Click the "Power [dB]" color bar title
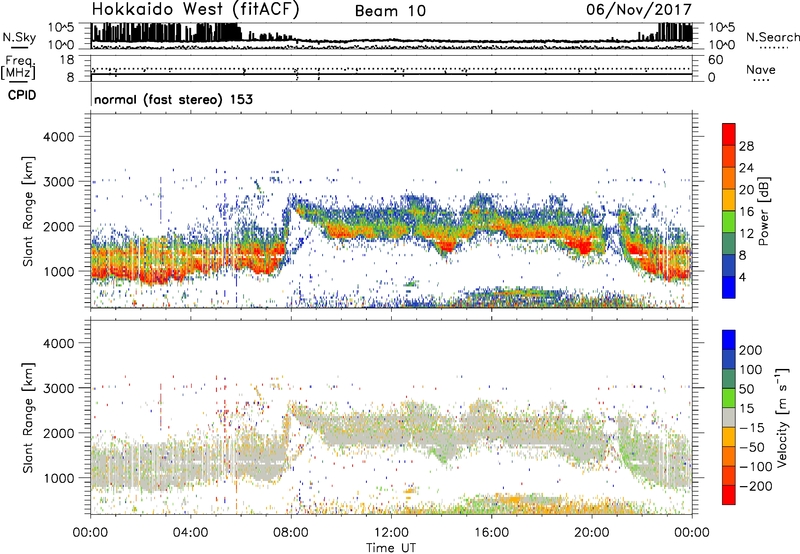 click(x=763, y=211)
